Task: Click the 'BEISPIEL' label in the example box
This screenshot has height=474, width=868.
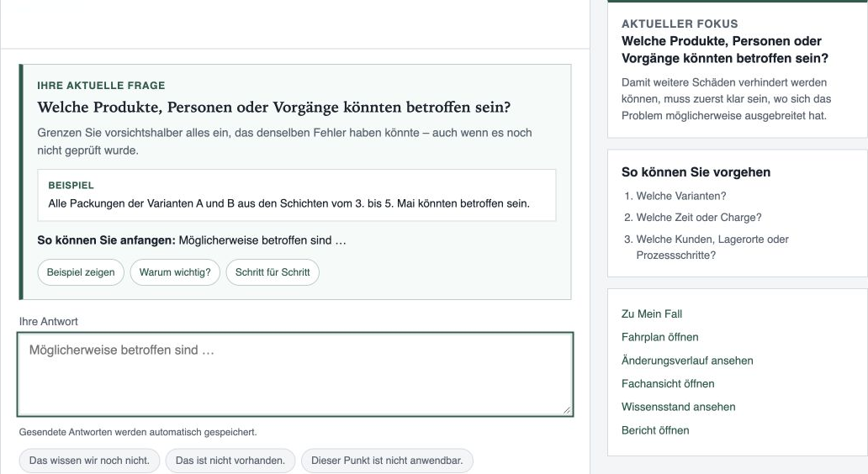Action: pos(71,185)
